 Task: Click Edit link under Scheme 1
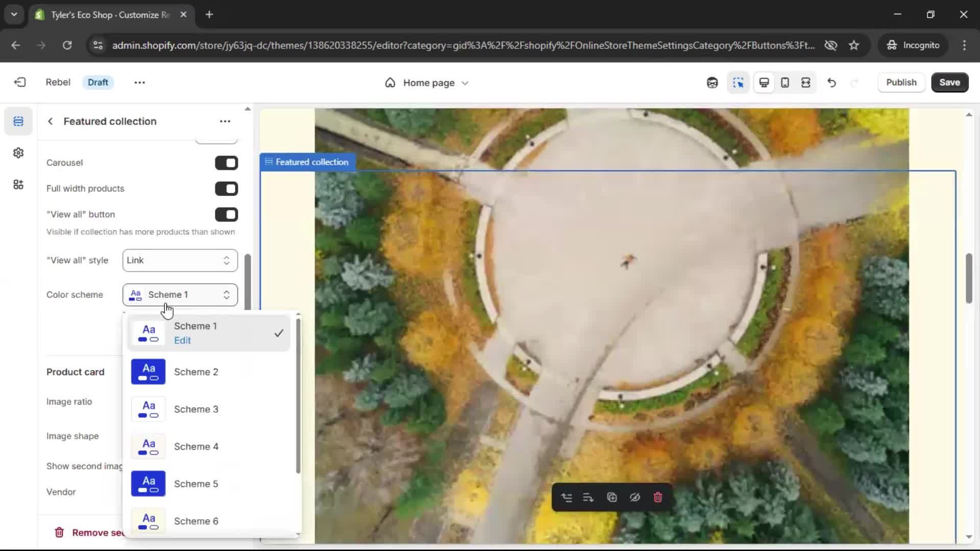[x=182, y=340]
